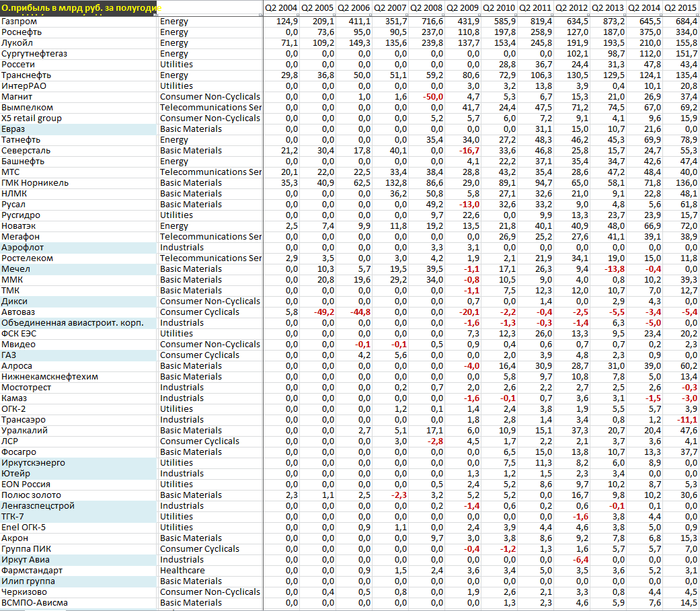Select the ВСМПО-Ависма cell

[x=79, y=602]
